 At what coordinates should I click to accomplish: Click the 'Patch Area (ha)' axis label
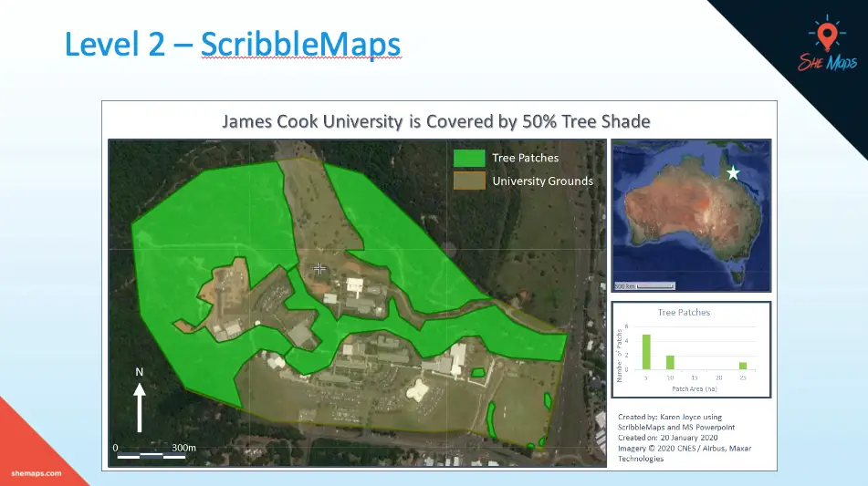[695, 389]
